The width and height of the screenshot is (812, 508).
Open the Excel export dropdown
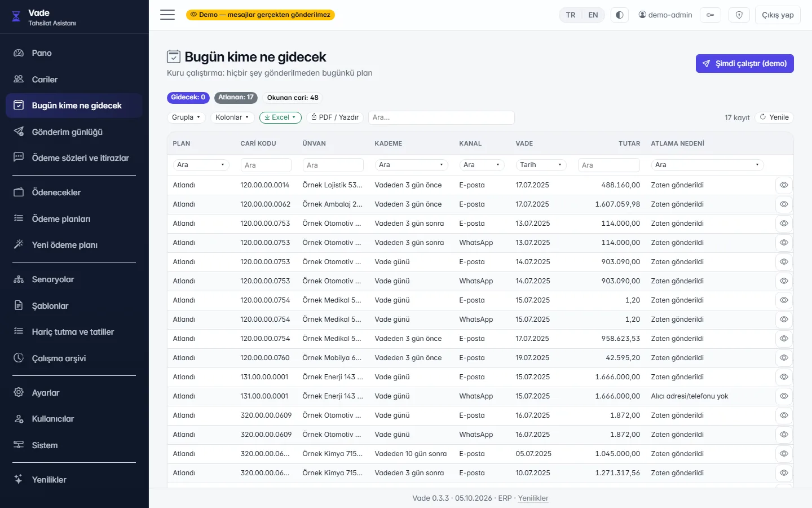tap(280, 117)
